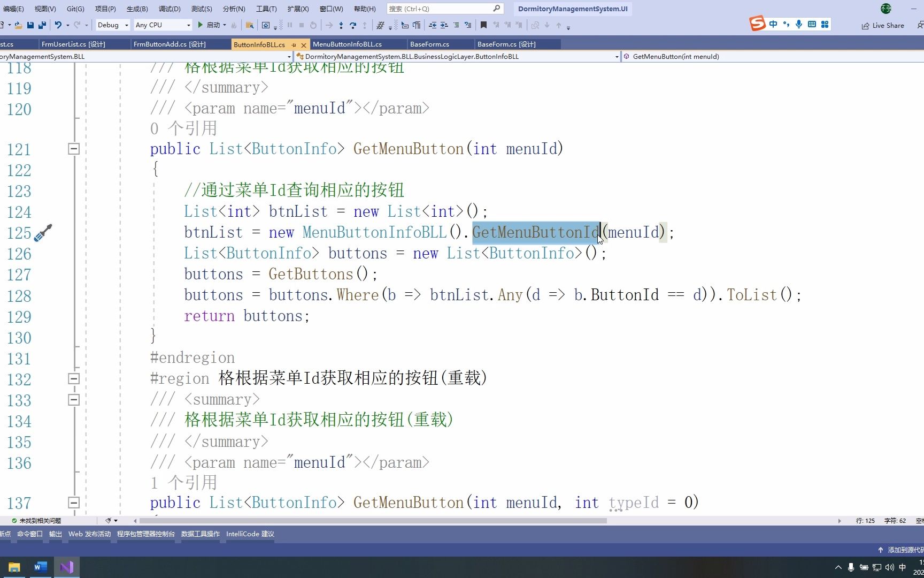Mute system volume in the tray

(889, 567)
